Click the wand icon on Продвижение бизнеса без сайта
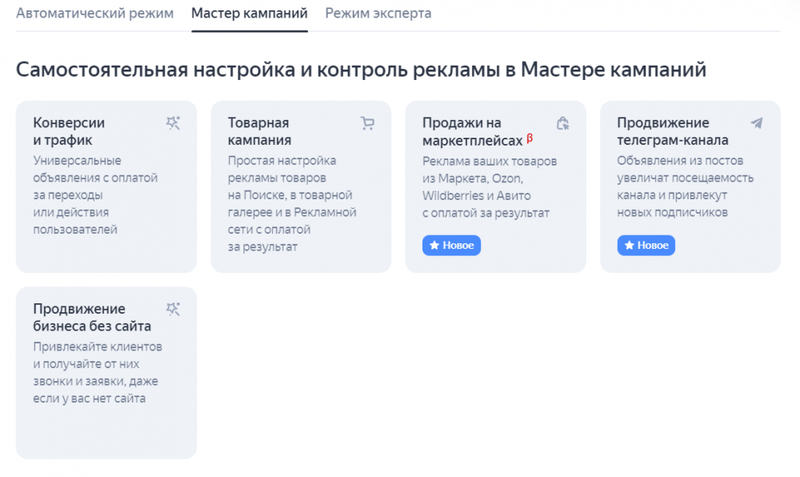The image size is (800, 477). pos(173,309)
